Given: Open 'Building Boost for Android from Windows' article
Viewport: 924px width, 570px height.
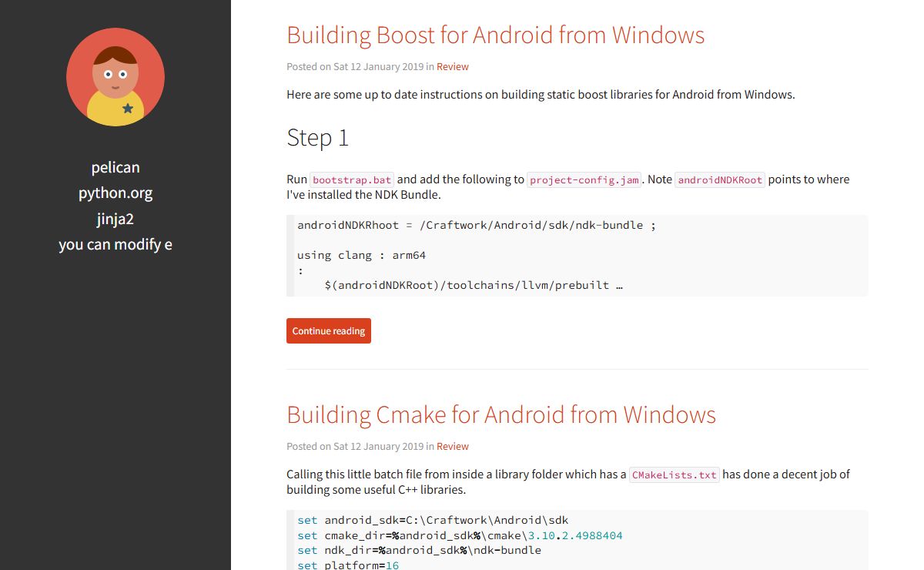Looking at the screenshot, I should tap(495, 35).
